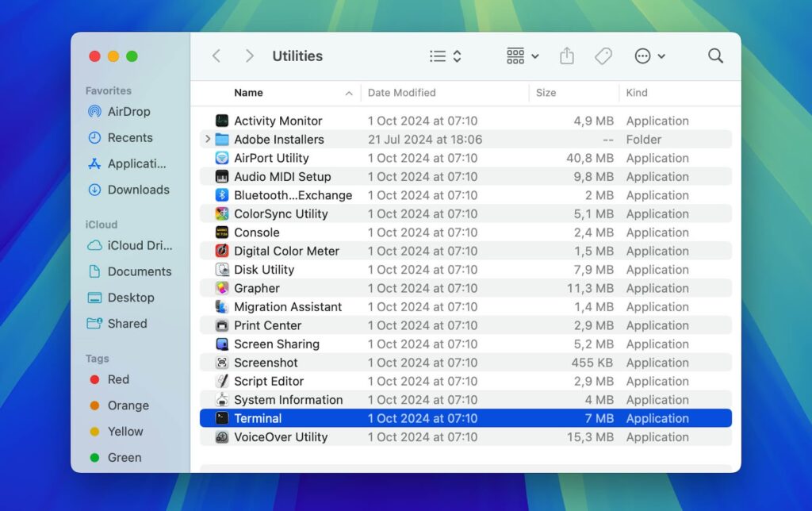Image resolution: width=812 pixels, height=511 pixels.
Task: Click the Print Center icon
Action: pos(222,325)
